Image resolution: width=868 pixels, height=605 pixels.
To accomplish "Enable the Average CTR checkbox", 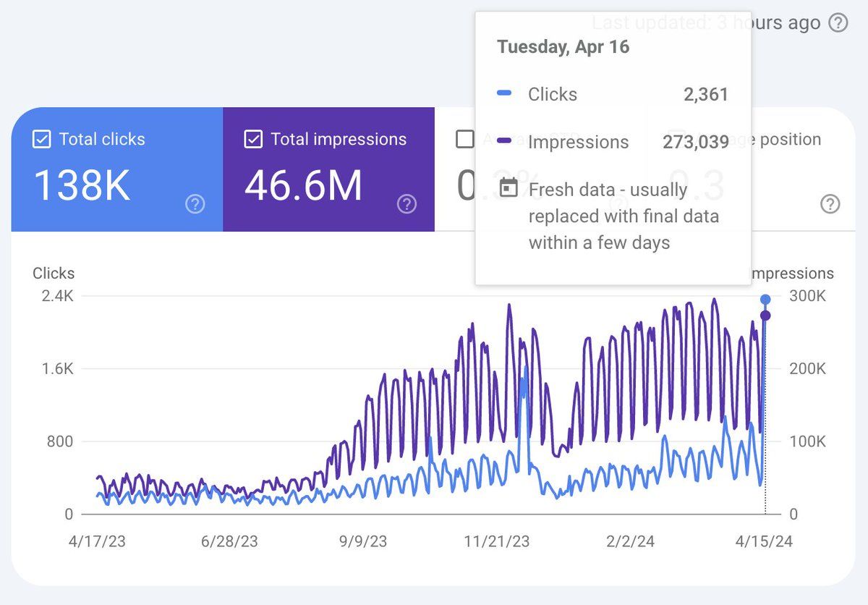I will (465, 139).
